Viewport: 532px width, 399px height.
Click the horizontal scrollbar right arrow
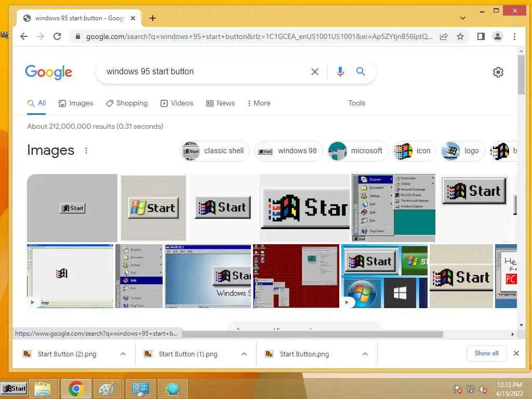513,335
